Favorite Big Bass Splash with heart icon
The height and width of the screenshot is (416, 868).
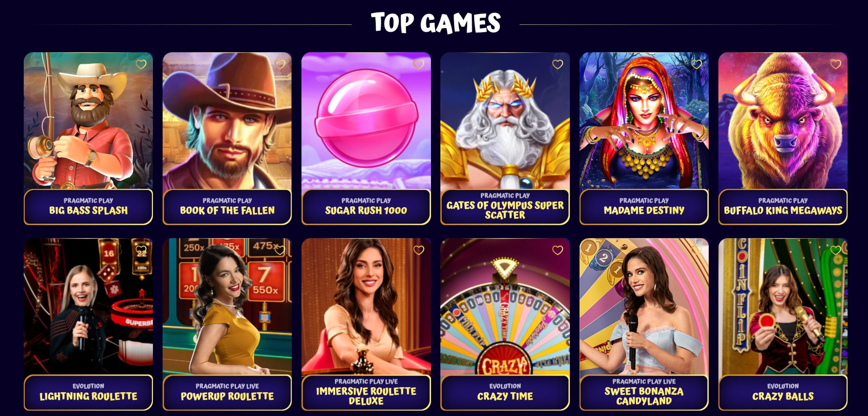point(141,64)
